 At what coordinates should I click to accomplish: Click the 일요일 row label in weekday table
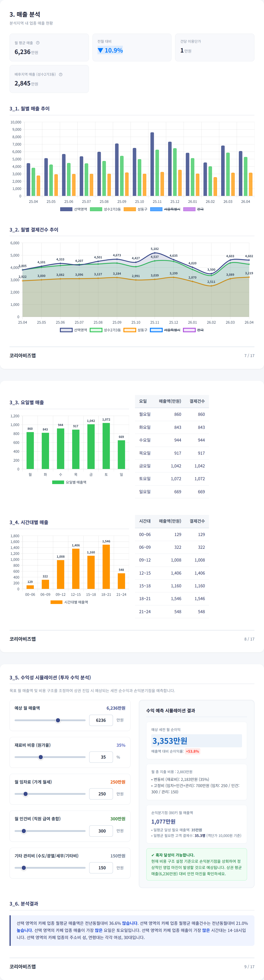click(x=145, y=491)
